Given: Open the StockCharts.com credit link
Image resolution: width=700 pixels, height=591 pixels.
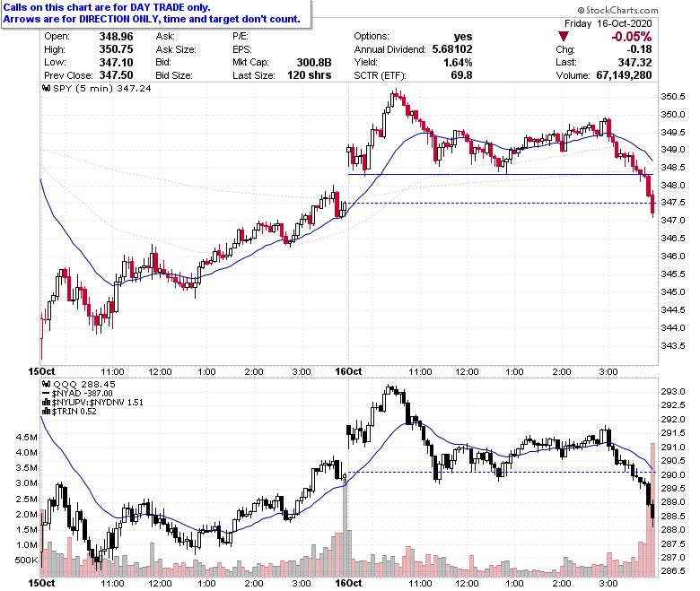Looking at the screenshot, I should [x=617, y=10].
